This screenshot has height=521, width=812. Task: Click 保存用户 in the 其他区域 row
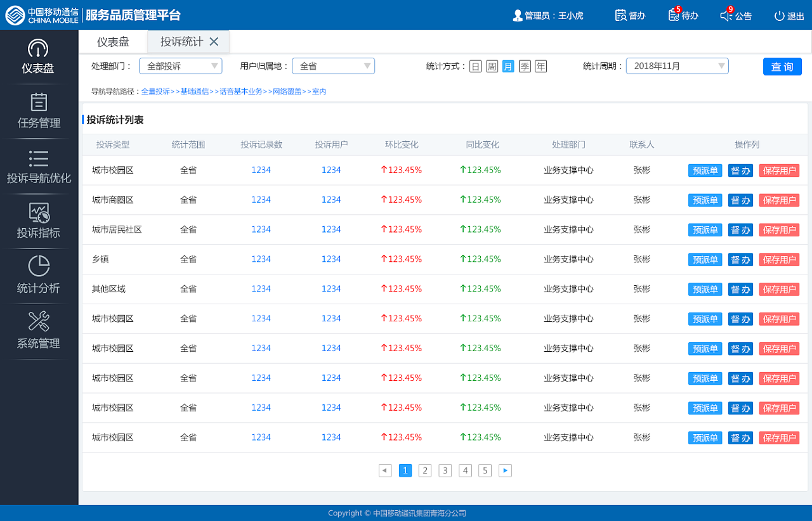(x=779, y=290)
